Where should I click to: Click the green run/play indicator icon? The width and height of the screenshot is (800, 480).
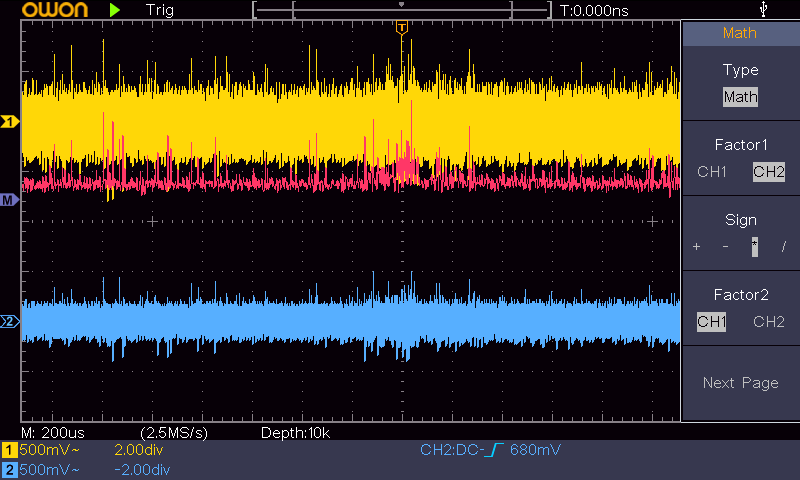coord(116,10)
